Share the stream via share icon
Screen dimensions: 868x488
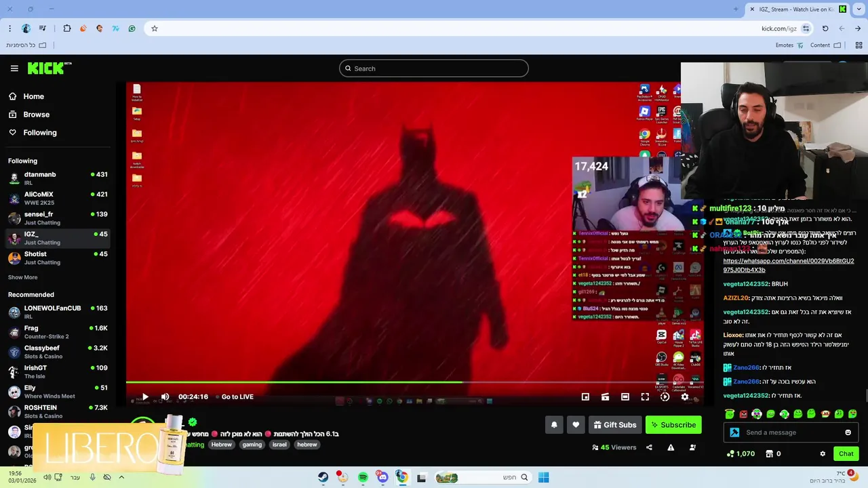(649, 447)
